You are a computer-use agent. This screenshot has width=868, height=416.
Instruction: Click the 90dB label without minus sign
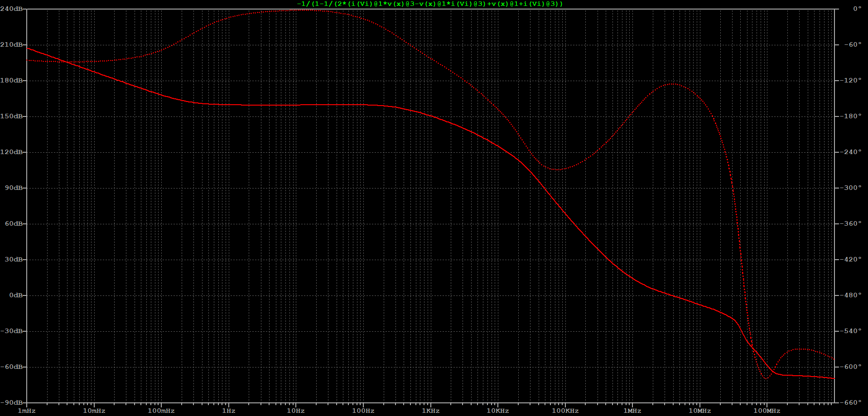point(14,188)
